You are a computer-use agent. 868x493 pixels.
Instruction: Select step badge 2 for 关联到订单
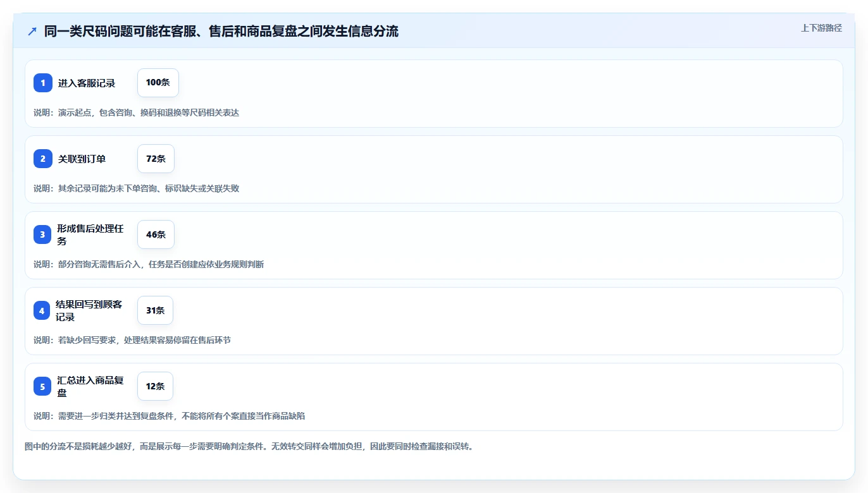[43, 159]
